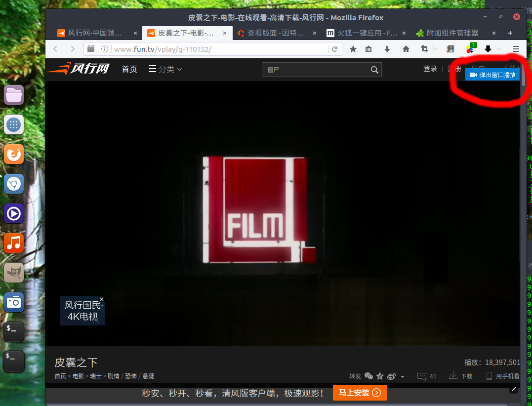Open the music app in the dock
This screenshot has height=406, width=532.
coord(14,243)
